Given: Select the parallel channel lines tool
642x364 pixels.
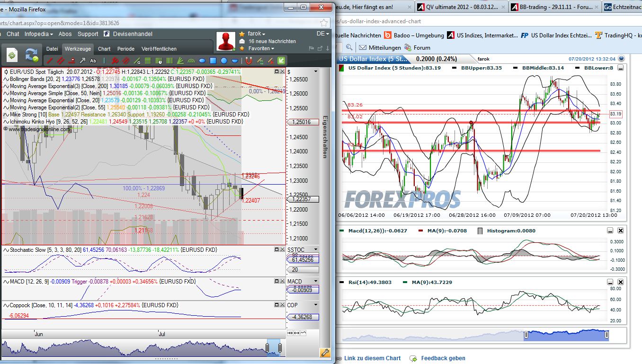Looking at the screenshot, I should coord(61,61).
